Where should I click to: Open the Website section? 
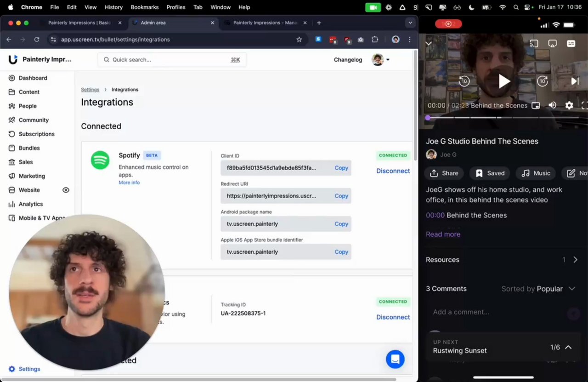coord(29,190)
